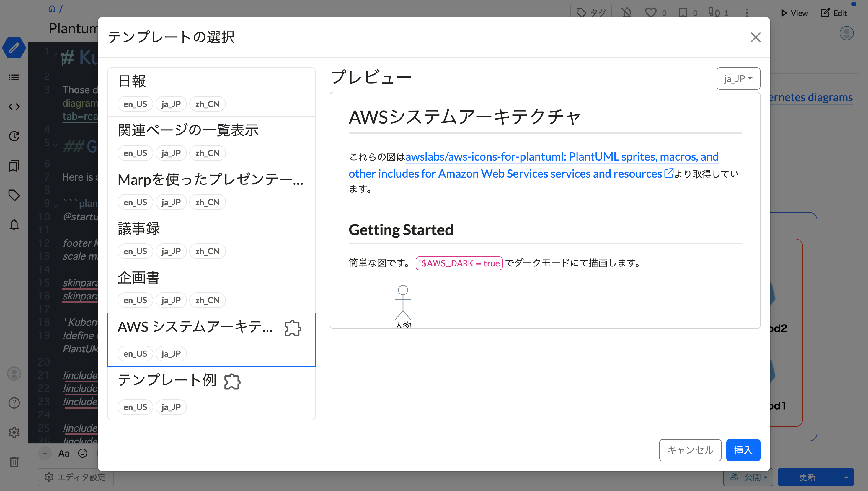Click the help question mark icon
868x491 pixels.
pos(14,403)
